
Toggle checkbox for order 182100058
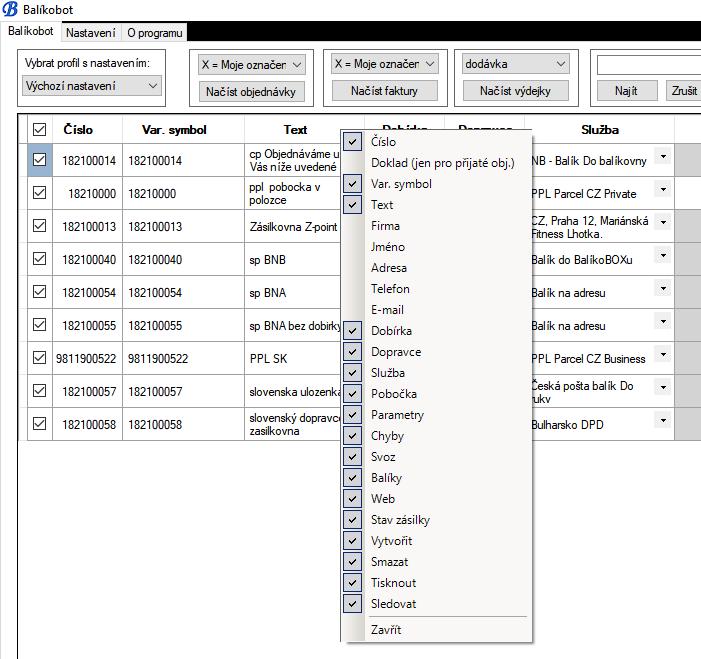click(x=39, y=423)
